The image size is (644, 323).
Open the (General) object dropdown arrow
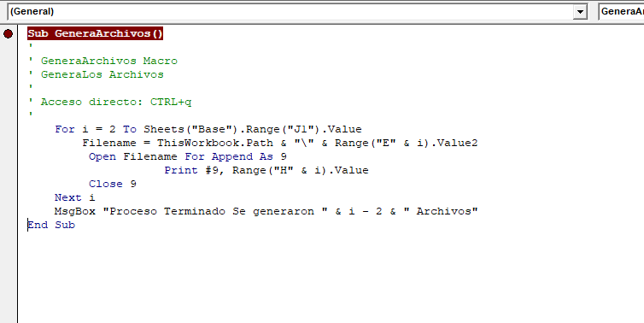580,11
